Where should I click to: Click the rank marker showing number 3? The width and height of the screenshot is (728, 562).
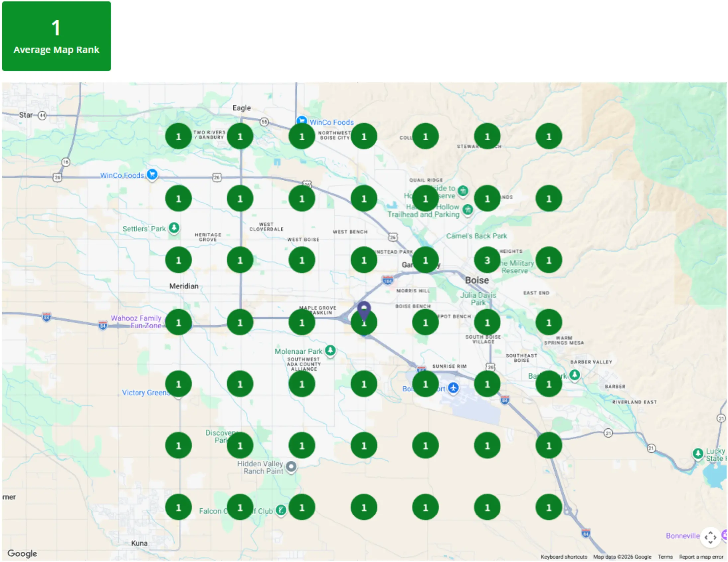(x=487, y=260)
